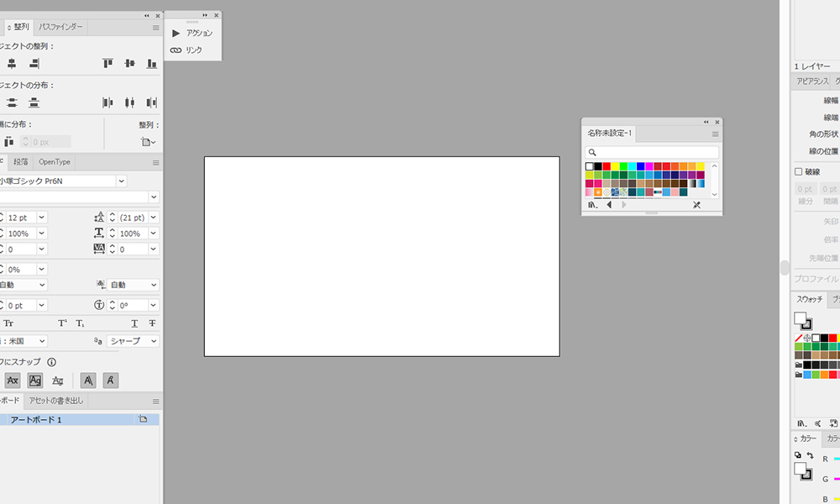
Task: Pick the red swatch in スウォッチ panel
Action: [x=833, y=338]
